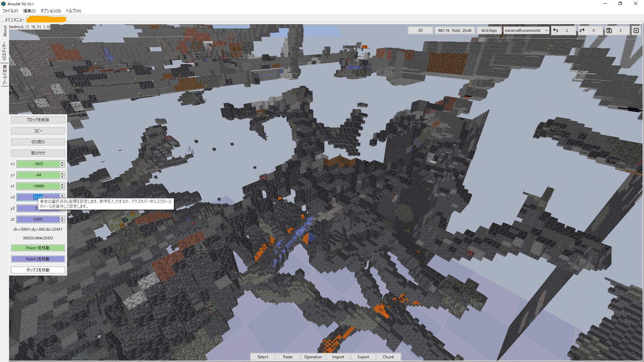Click the z1 coordinate field
The image size is (644, 362).
38,186
